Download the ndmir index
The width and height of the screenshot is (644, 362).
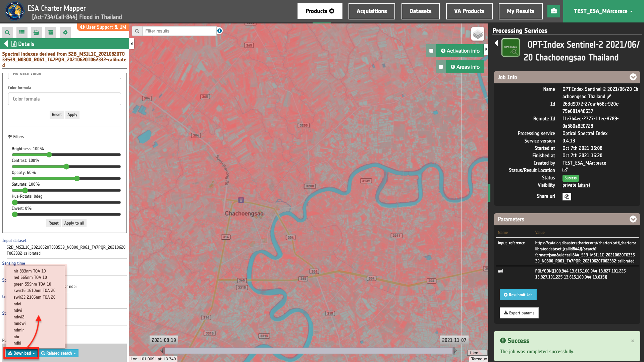click(x=19, y=330)
